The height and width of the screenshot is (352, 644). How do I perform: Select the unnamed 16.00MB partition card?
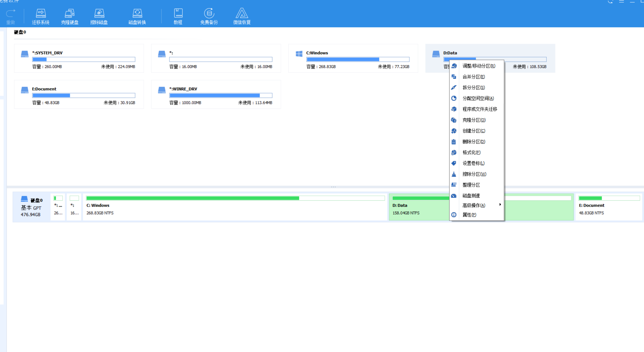pyautogui.click(x=216, y=58)
